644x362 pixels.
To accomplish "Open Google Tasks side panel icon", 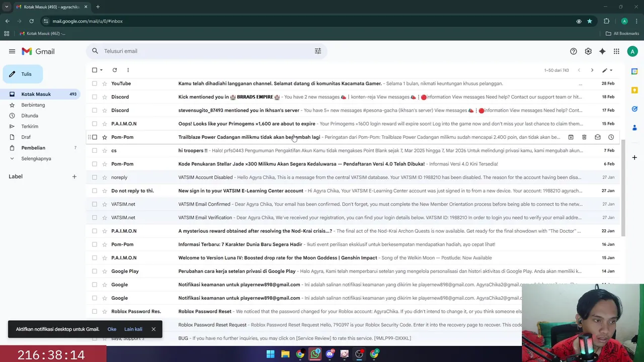I will click(634, 109).
